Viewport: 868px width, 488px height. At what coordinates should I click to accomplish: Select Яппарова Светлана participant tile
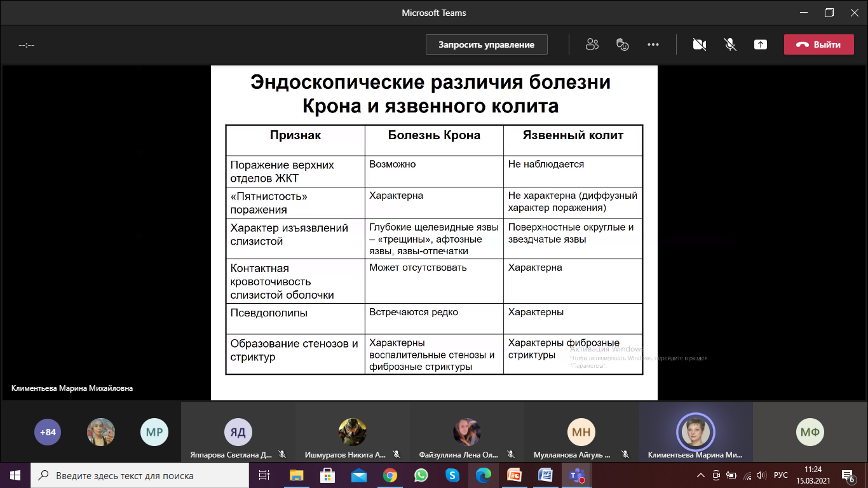pos(238,432)
